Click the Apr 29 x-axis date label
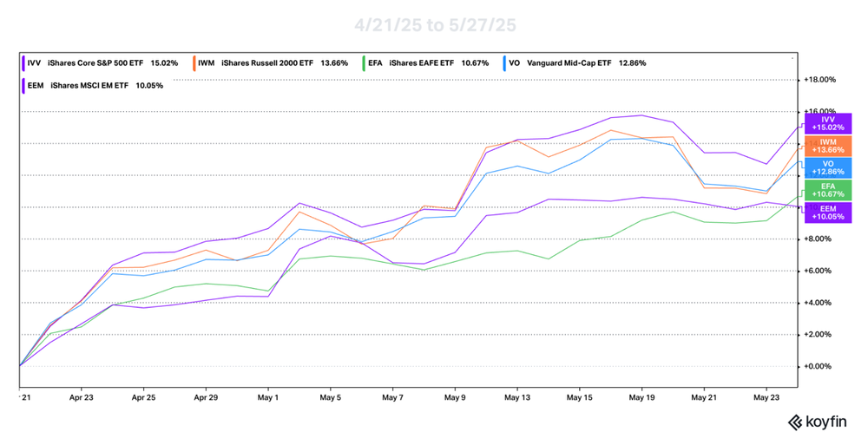 206,397
